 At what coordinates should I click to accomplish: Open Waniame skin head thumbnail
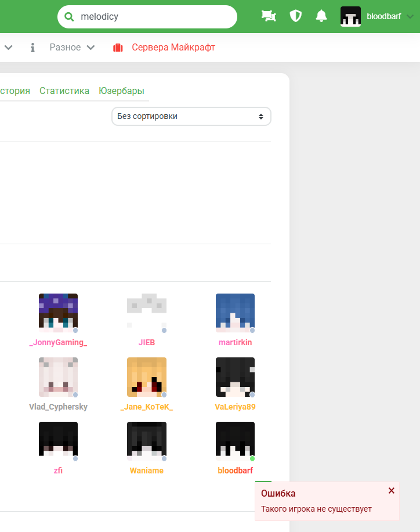147,441
